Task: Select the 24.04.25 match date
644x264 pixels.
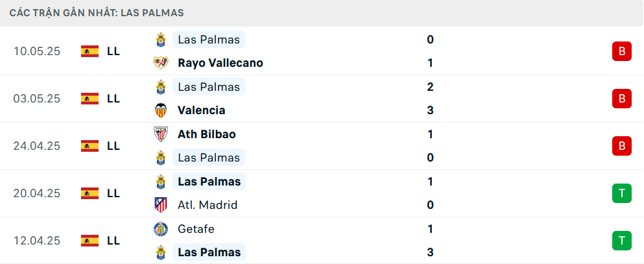Action: point(36,146)
